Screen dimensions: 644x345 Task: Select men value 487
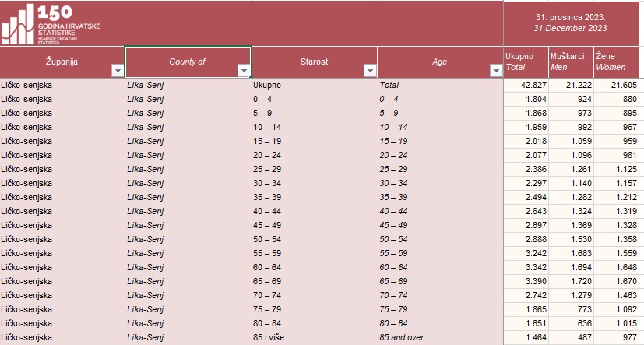tap(572, 338)
